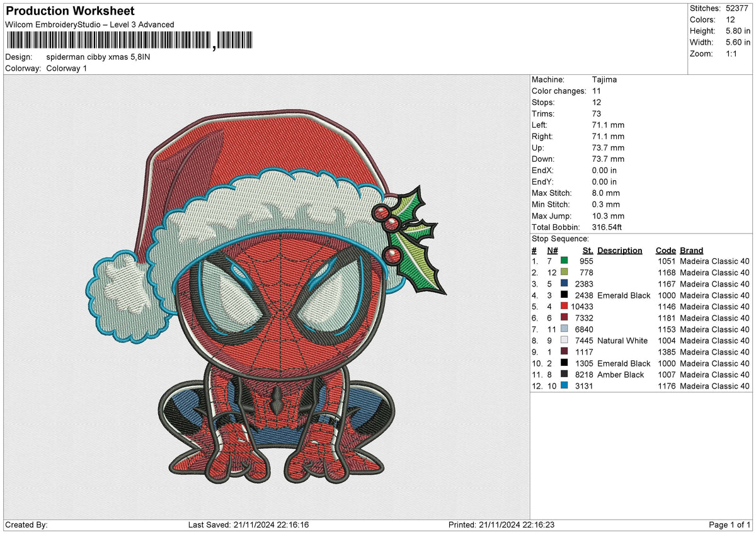Click 'Natural White' description in row 8
The height and width of the screenshot is (534, 756).
pos(622,341)
